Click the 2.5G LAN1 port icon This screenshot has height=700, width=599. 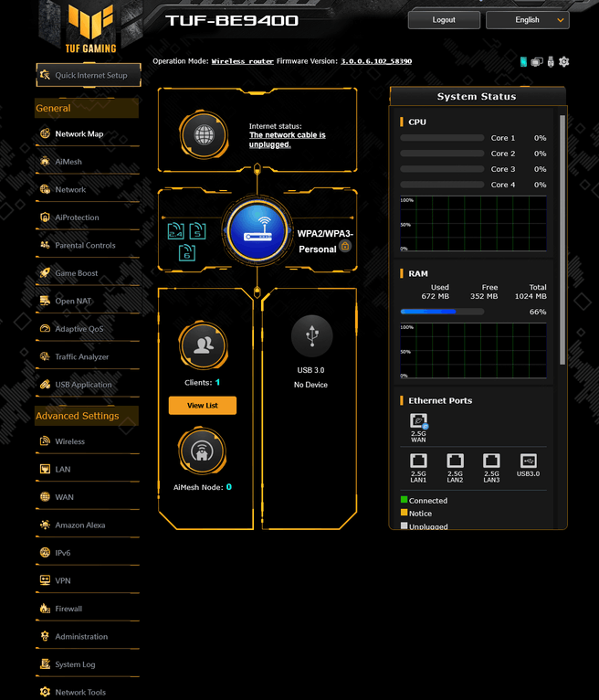(418, 461)
